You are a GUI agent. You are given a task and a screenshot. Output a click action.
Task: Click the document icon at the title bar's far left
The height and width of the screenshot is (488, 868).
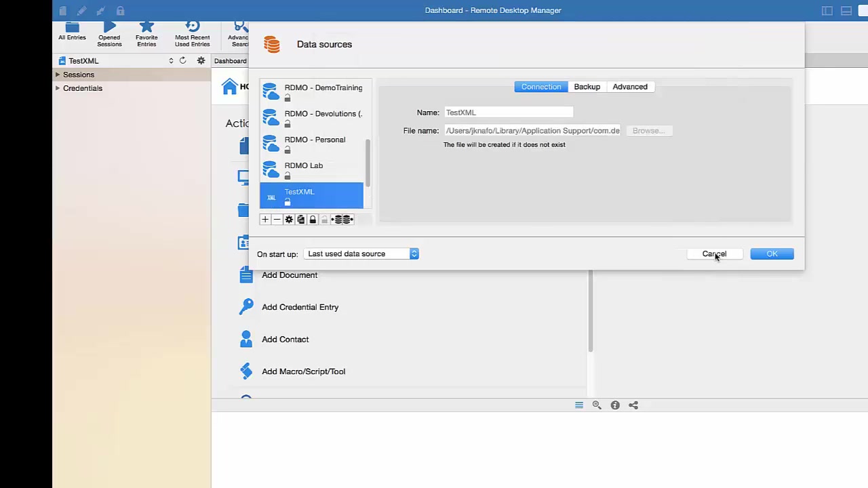click(x=62, y=10)
